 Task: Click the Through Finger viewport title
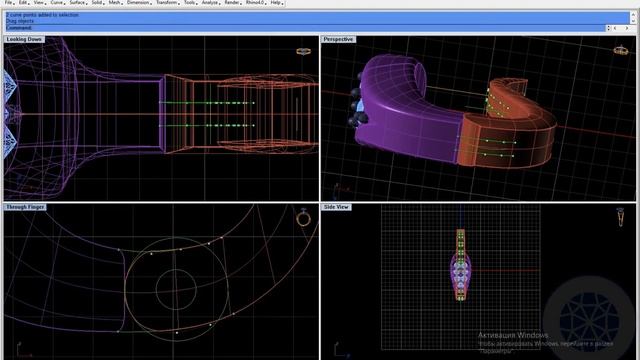[x=25, y=207]
